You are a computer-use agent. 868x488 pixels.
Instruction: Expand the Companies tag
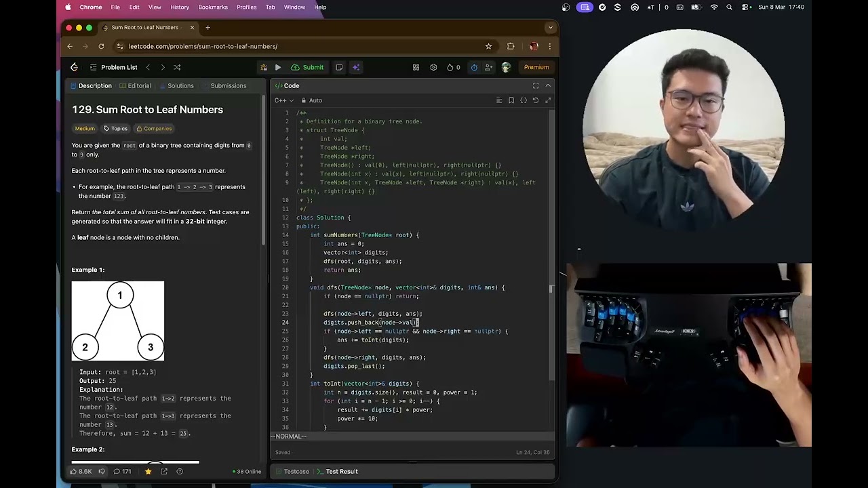click(x=154, y=128)
